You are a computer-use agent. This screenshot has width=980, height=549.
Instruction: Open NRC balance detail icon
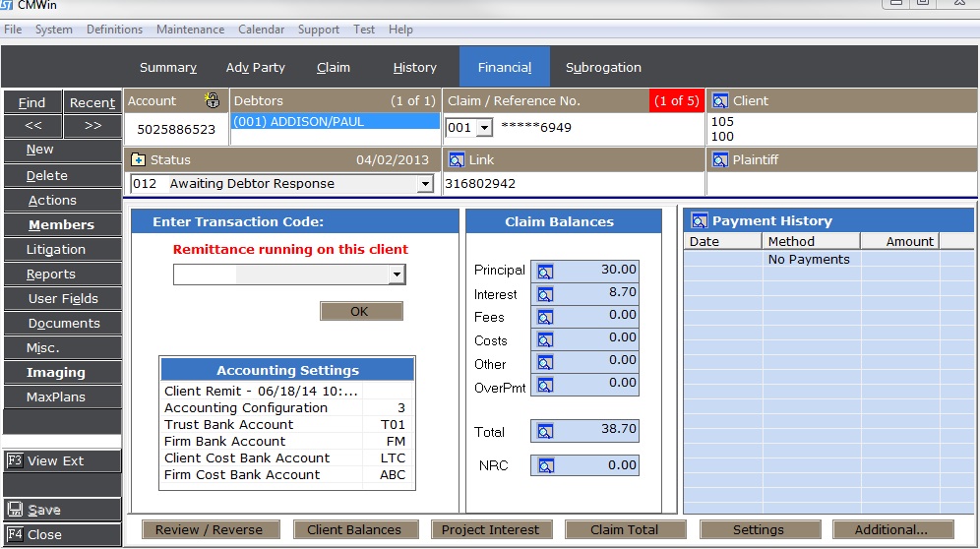[x=544, y=465]
